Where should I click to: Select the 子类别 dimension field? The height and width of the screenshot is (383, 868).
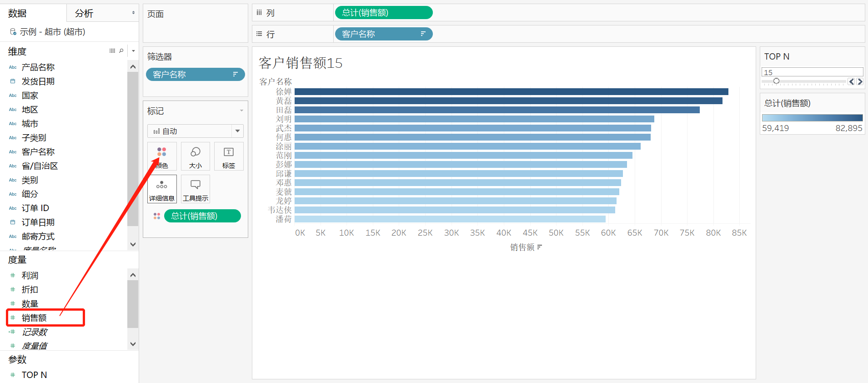pos(34,138)
